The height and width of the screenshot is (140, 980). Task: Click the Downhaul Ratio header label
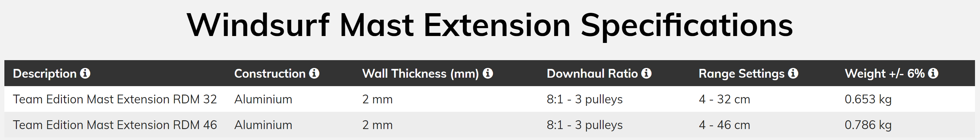point(592,74)
